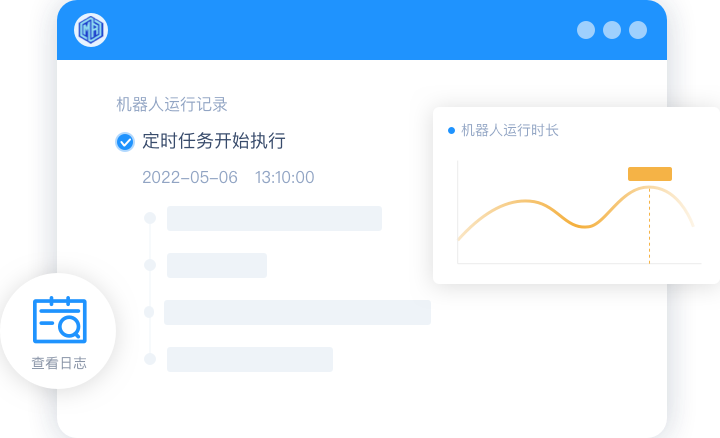This screenshot has height=438, width=720.
Task: Click the hexagon app logo in header
Action: 91,30
